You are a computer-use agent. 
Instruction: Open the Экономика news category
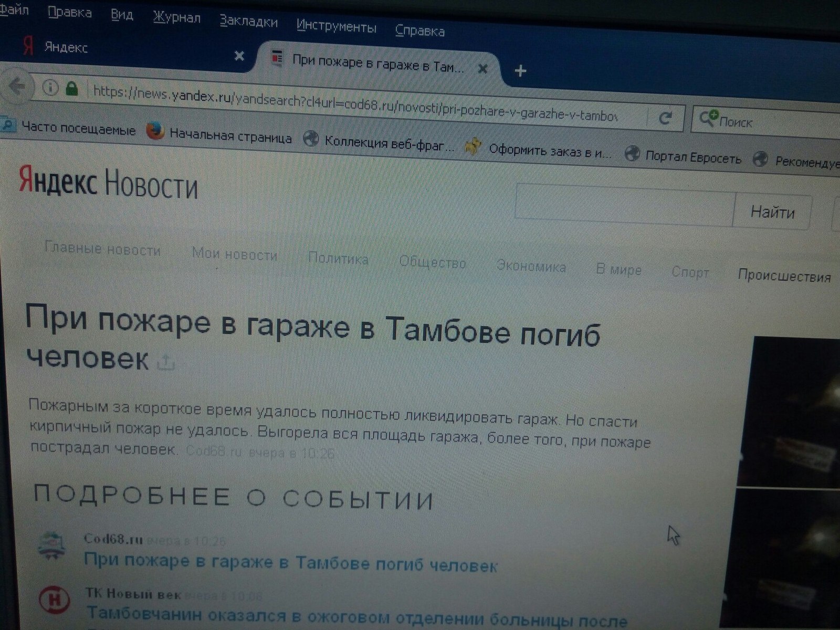tap(531, 267)
